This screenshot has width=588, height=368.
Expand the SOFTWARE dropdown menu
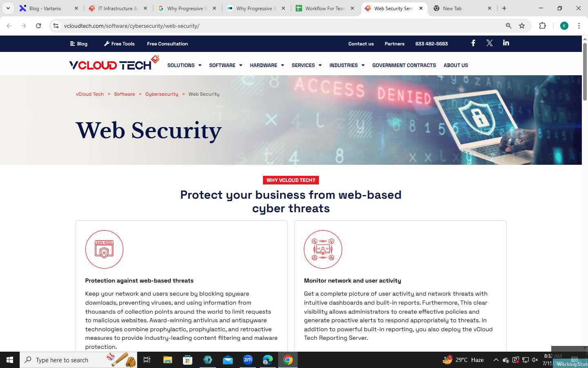[225, 65]
